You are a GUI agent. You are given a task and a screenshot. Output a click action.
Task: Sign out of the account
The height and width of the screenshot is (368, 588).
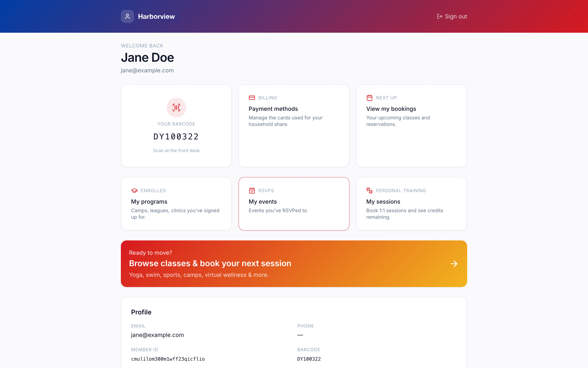[x=452, y=16]
